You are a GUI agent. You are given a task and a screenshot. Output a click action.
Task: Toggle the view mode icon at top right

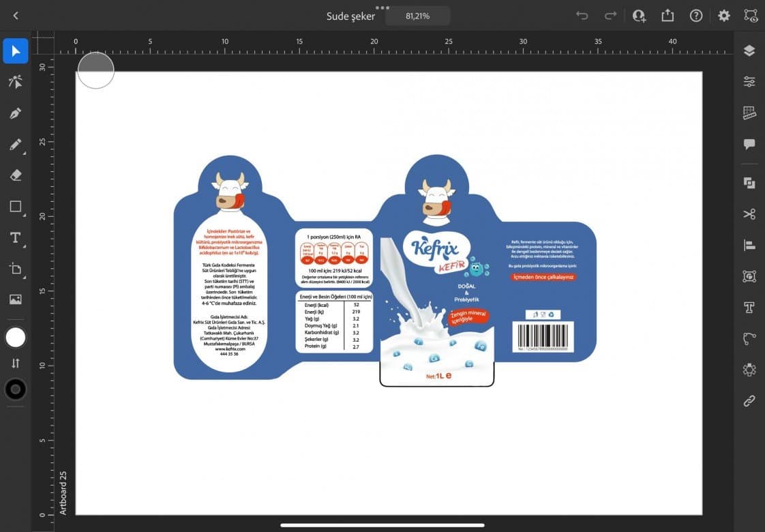pos(751,16)
